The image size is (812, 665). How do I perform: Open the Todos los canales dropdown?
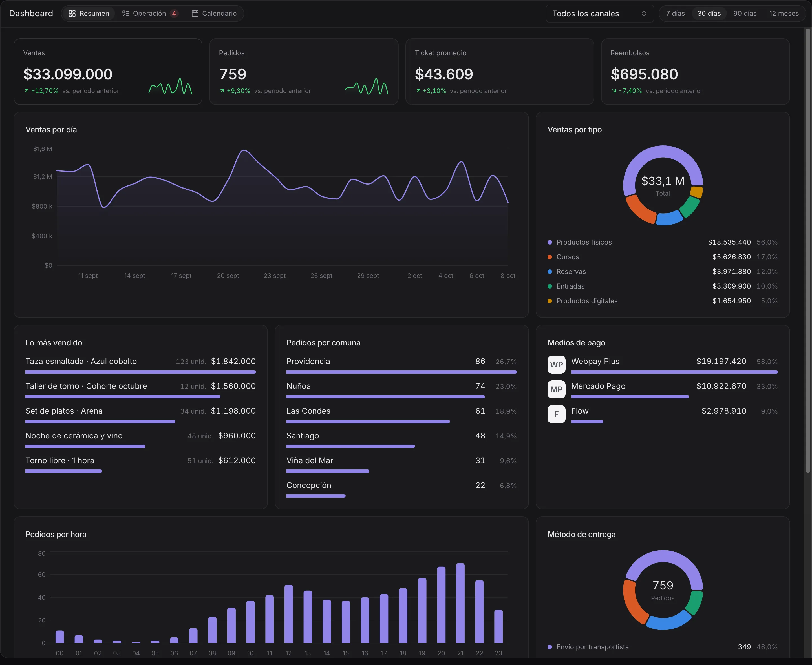point(600,14)
